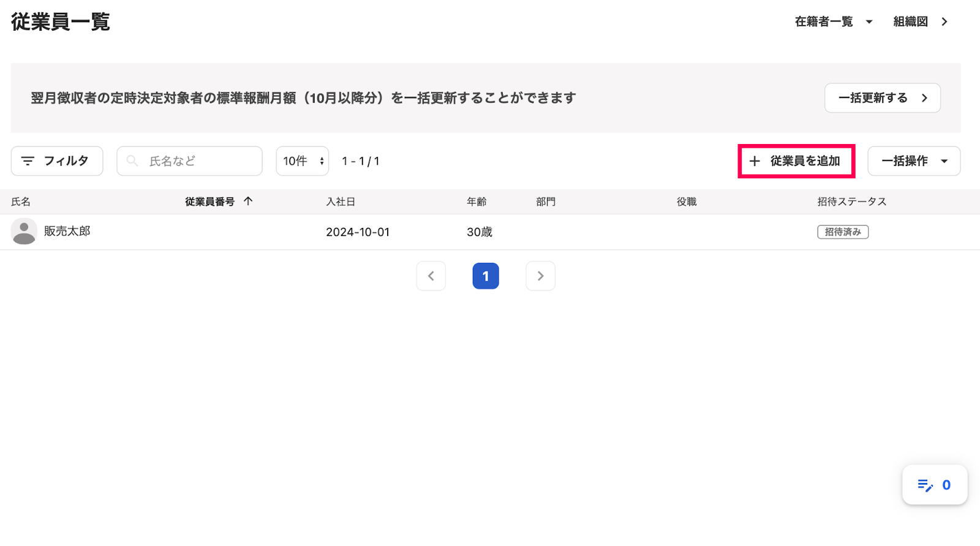Sort by 従業員番号 column header
The height and width of the screenshot is (546, 980).
point(210,202)
